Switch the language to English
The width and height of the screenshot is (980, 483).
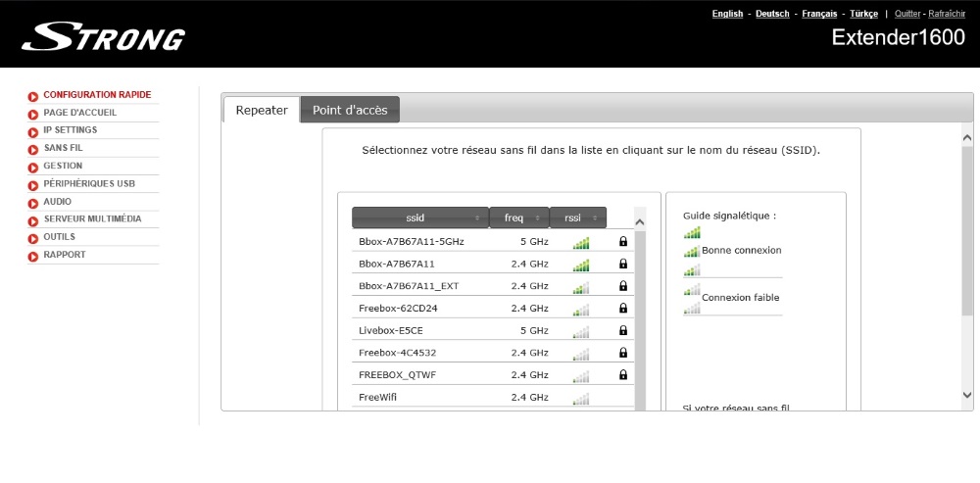pos(727,14)
